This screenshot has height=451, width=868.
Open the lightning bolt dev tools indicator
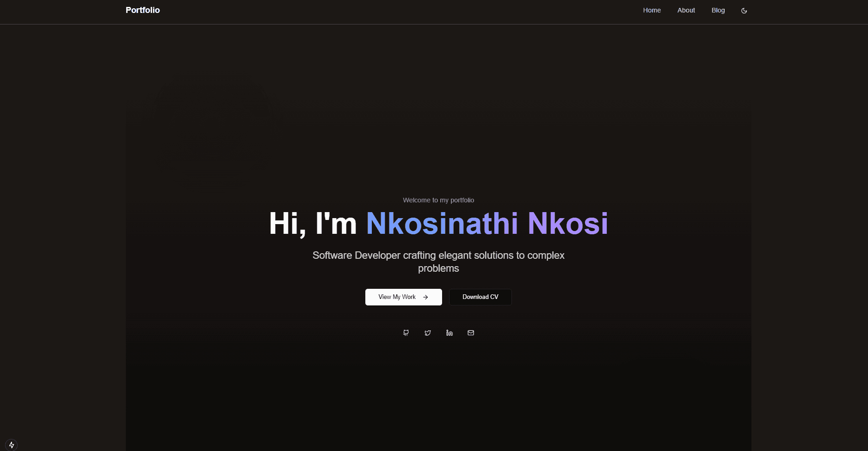tap(12, 445)
